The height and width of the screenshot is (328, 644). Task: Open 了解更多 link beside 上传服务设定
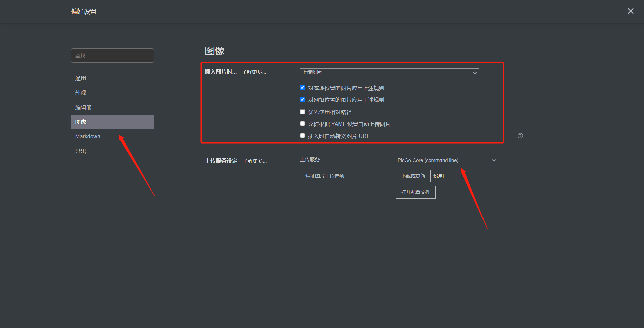(x=255, y=161)
